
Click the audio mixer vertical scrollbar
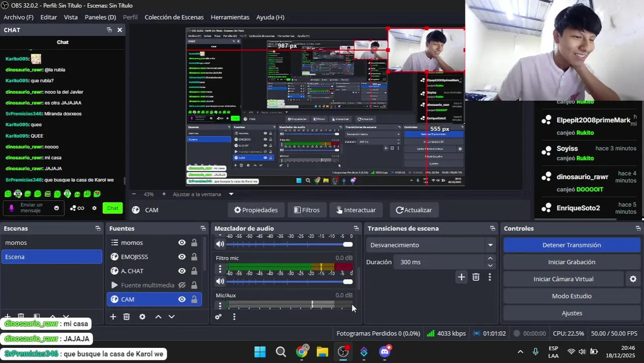click(x=358, y=278)
